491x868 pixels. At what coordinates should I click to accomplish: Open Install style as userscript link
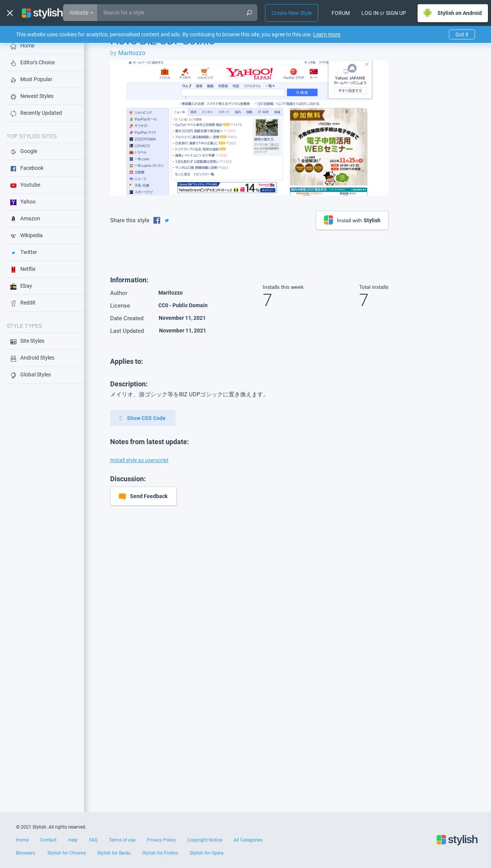[x=139, y=460]
